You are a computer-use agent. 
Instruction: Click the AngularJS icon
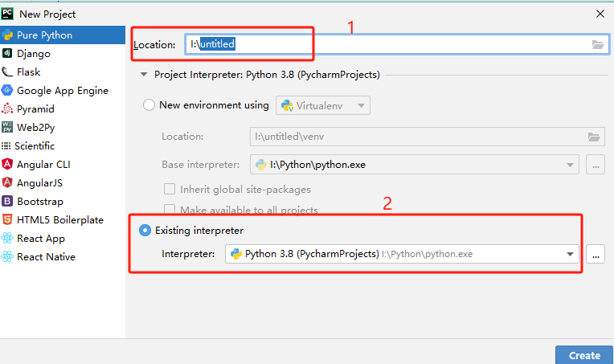7,182
